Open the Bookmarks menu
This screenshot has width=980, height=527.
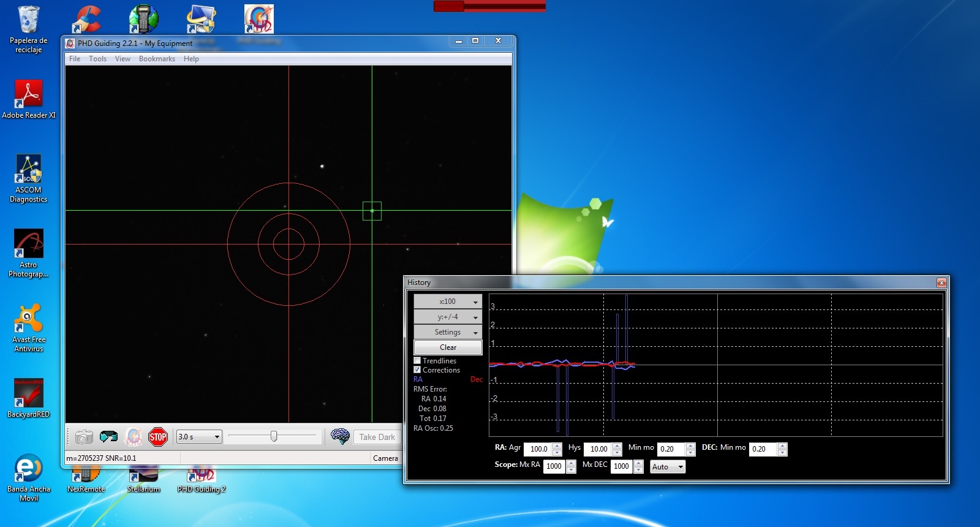(157, 59)
